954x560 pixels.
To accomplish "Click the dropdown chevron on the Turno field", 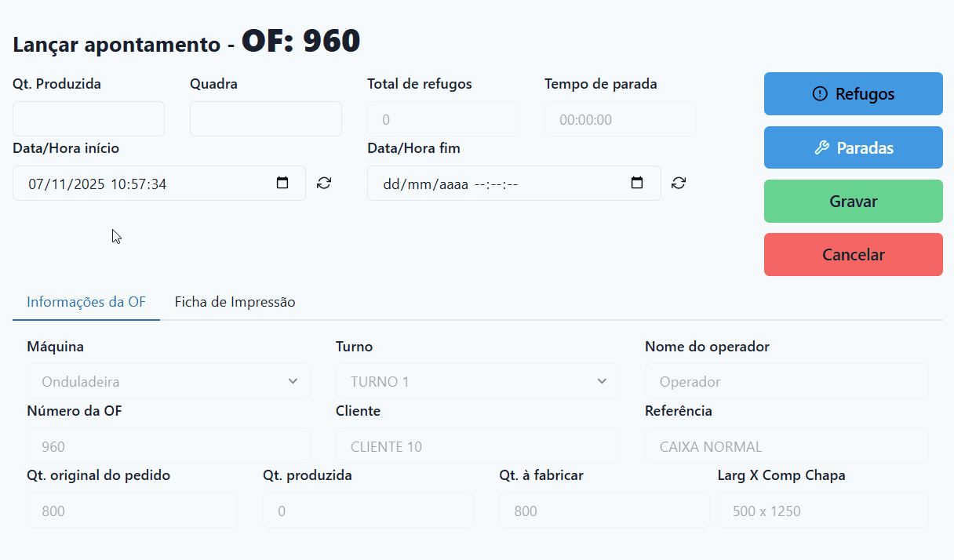I will pos(602,381).
